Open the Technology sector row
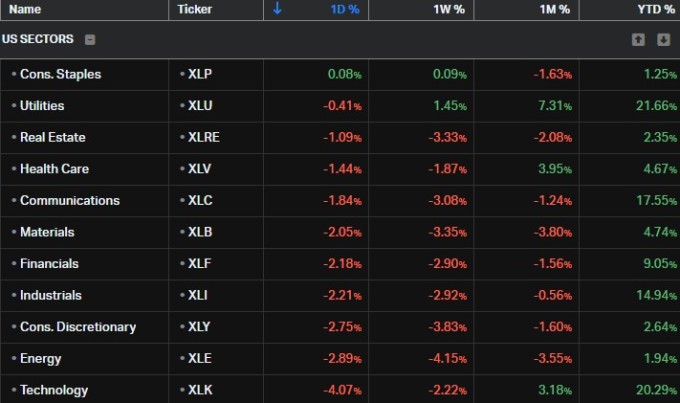Viewport: 680px width, 403px height. (54, 390)
